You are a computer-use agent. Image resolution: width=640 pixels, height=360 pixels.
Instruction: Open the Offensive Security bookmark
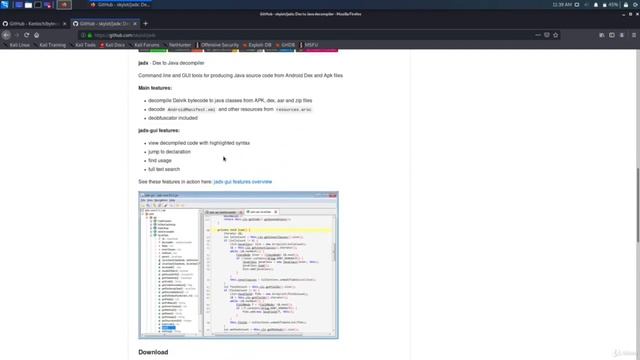click(x=218, y=45)
